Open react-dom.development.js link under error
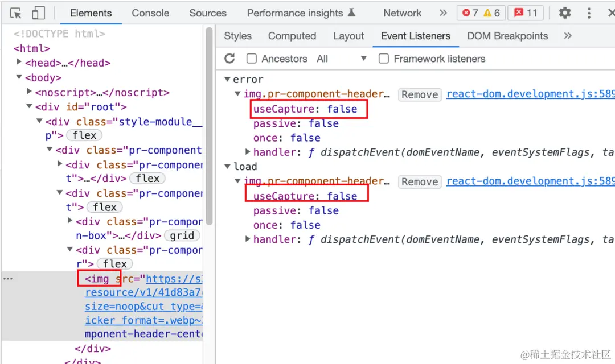This screenshot has width=615, height=364. coord(530,94)
